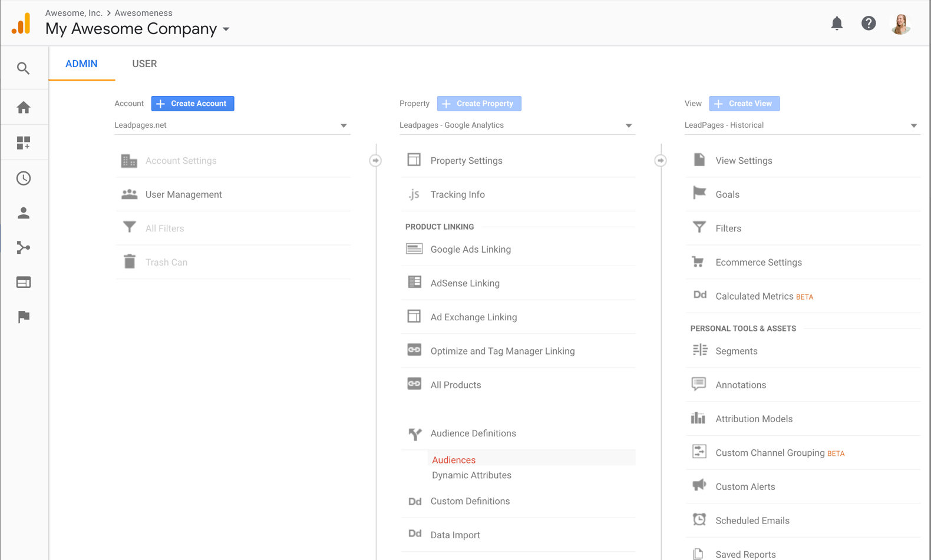Expand the LeadPages - Historical view dropdown
Screen dimensions: 931x560
(803, 125)
